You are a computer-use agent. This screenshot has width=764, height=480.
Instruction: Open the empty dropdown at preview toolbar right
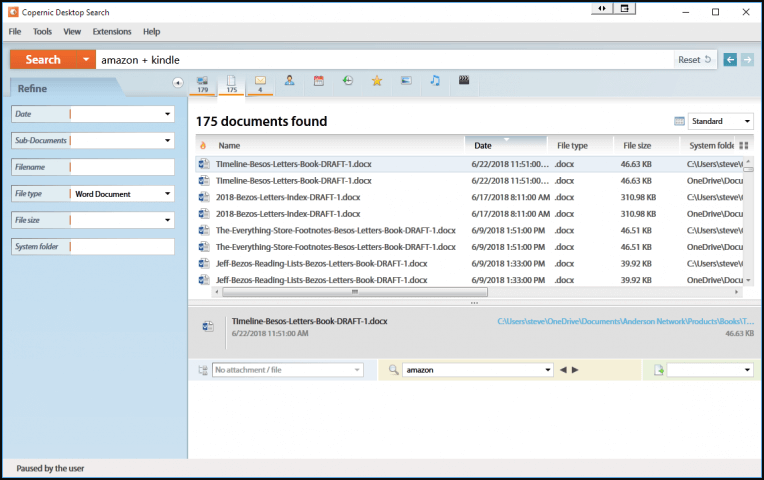(747, 370)
